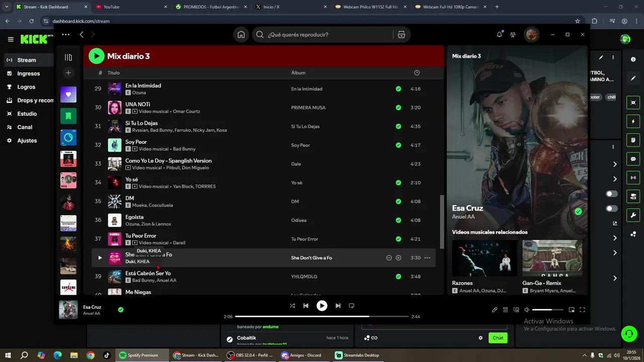Viewport: 644px width, 362px height.
Task: Open the green bookmark Your Episodes item
Action: coord(68,116)
